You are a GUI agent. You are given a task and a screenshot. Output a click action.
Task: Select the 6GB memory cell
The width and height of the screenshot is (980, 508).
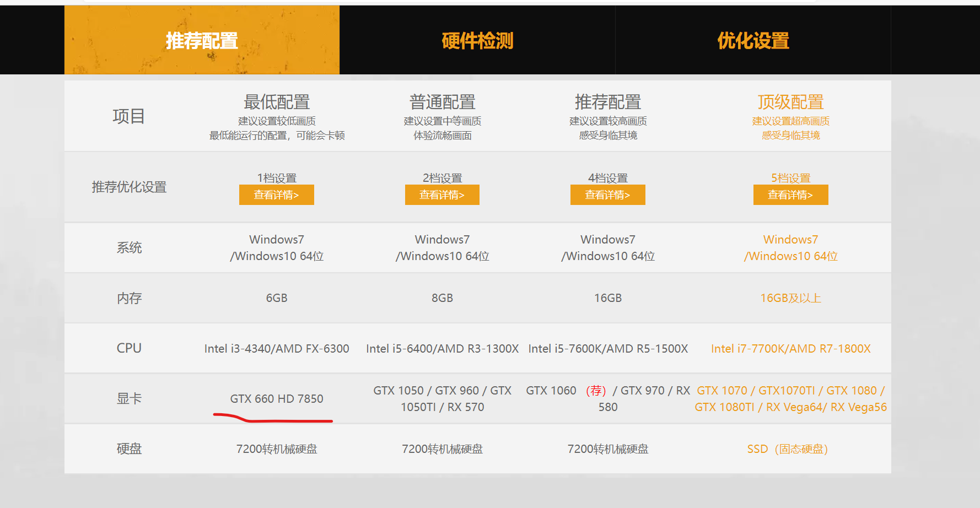(277, 298)
